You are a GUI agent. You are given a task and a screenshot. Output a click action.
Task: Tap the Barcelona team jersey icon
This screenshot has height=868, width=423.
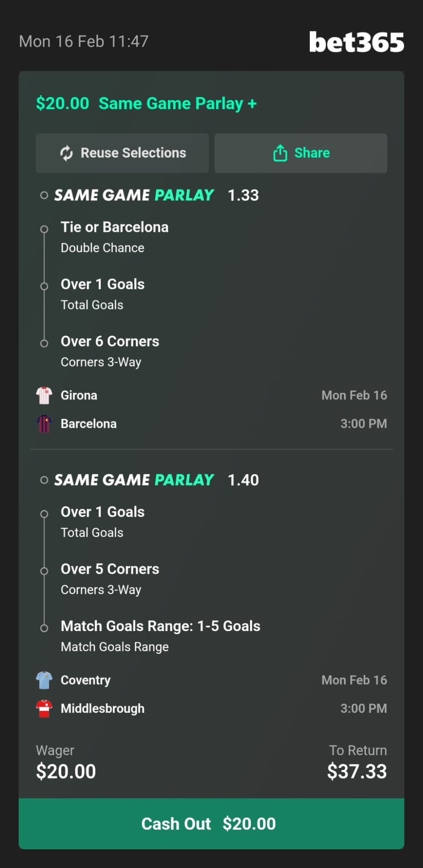[44, 424]
